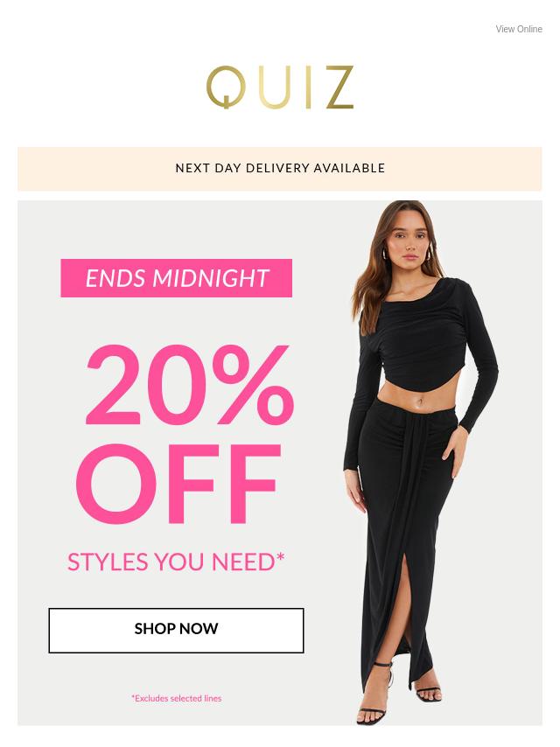Click the percent sign in the offer
560x747 pixels.
[x=253, y=385]
